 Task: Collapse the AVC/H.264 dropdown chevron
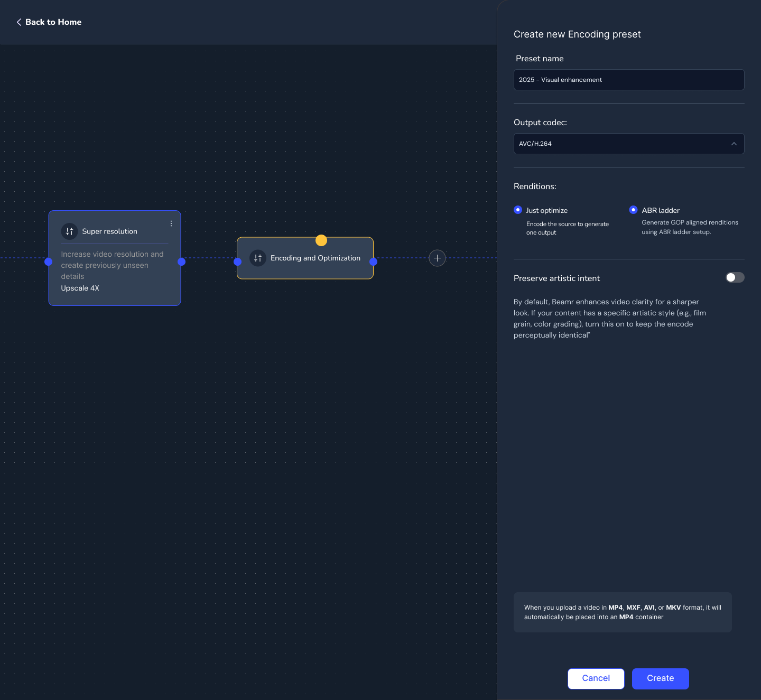(x=734, y=144)
